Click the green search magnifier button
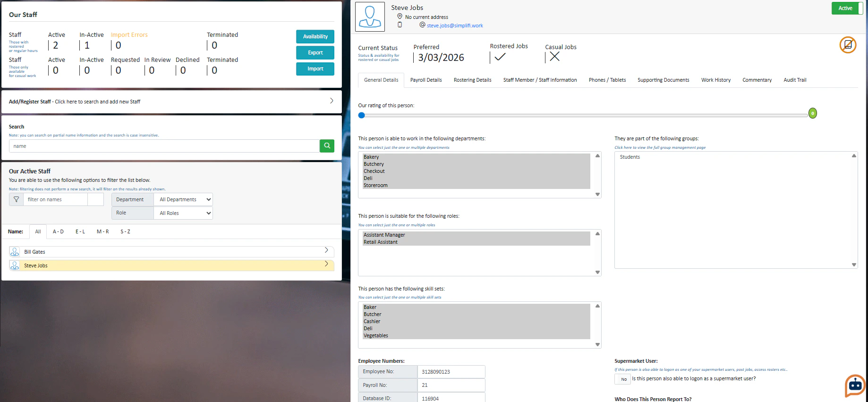 (x=327, y=146)
